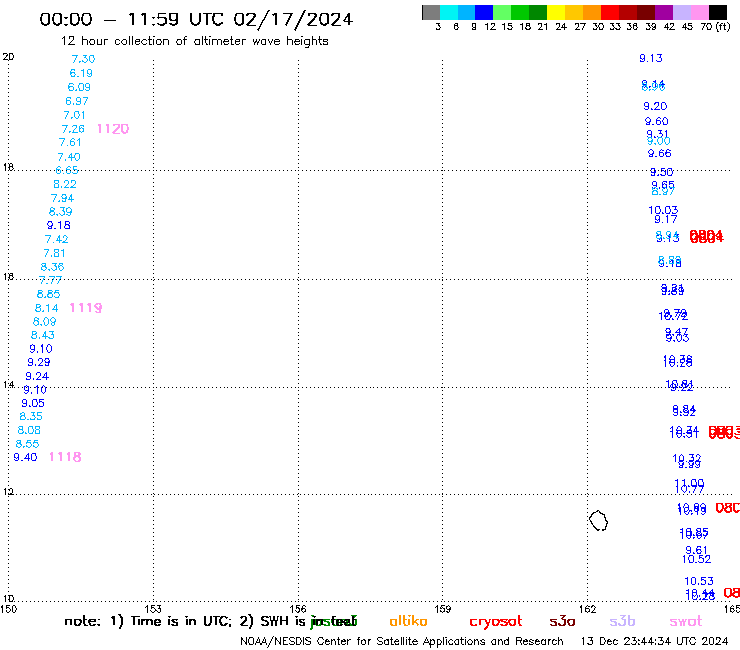The height and width of the screenshot is (650, 740).
Task: Select the wave height value 6.97
Action: coord(77,101)
